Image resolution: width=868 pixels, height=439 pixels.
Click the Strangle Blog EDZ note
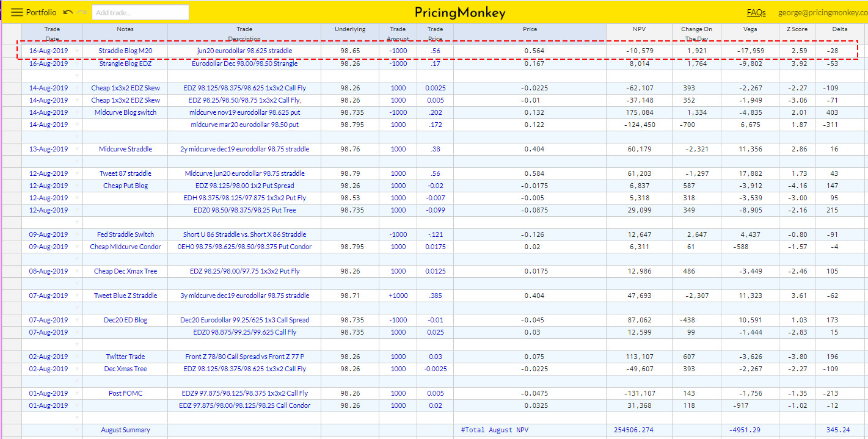tap(125, 63)
